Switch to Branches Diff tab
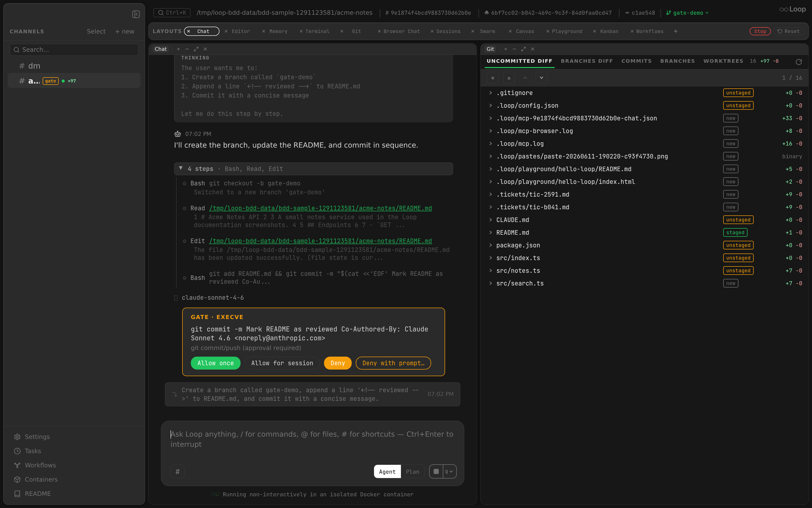812x508 pixels. (586, 61)
